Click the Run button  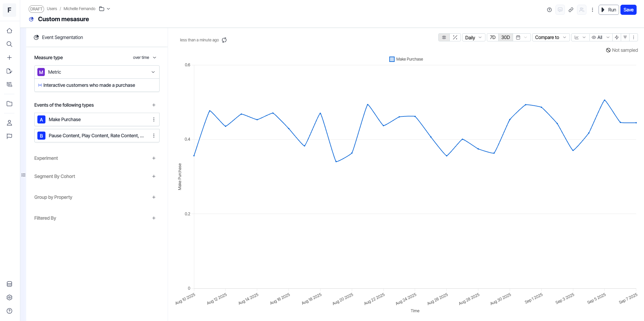click(x=609, y=10)
